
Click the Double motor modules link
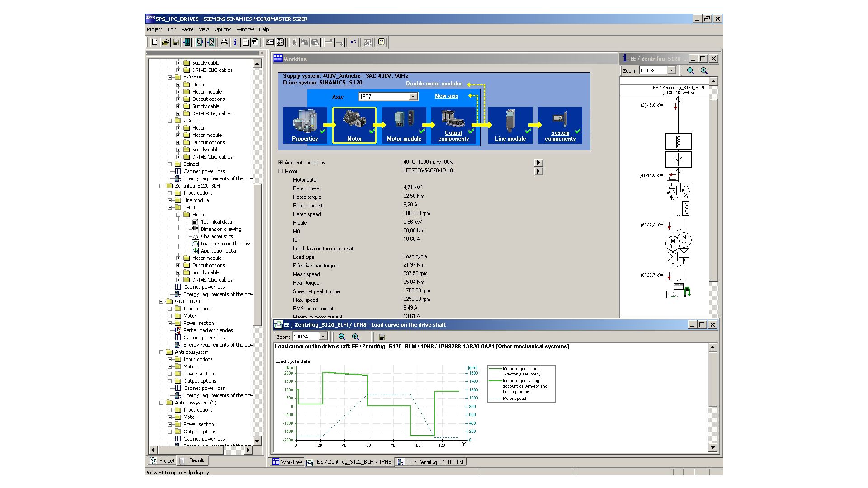pos(434,84)
